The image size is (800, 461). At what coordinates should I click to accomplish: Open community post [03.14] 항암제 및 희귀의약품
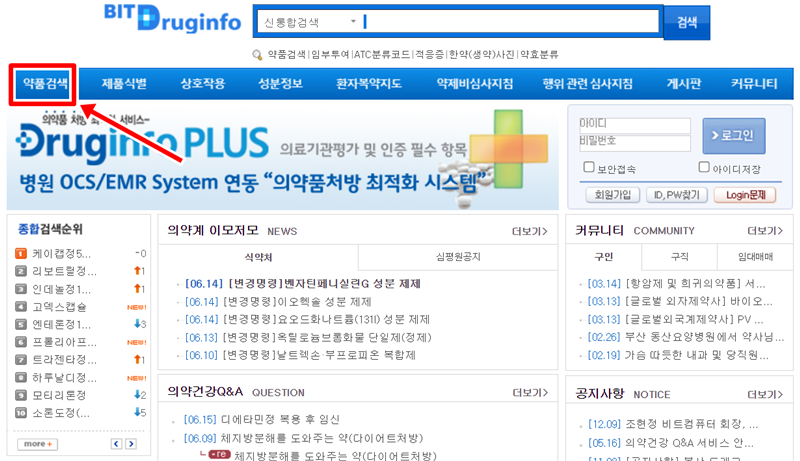pos(677,284)
